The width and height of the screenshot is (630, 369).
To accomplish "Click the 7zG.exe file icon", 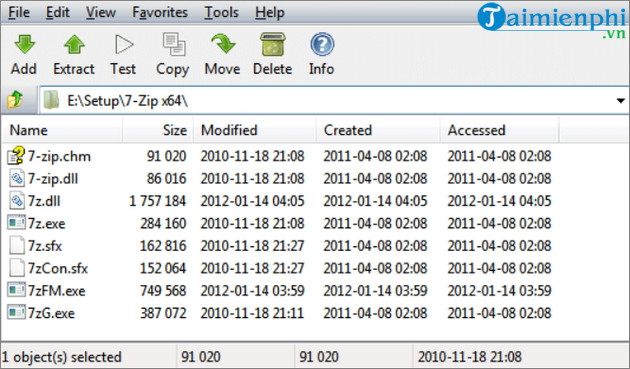I will [16, 312].
